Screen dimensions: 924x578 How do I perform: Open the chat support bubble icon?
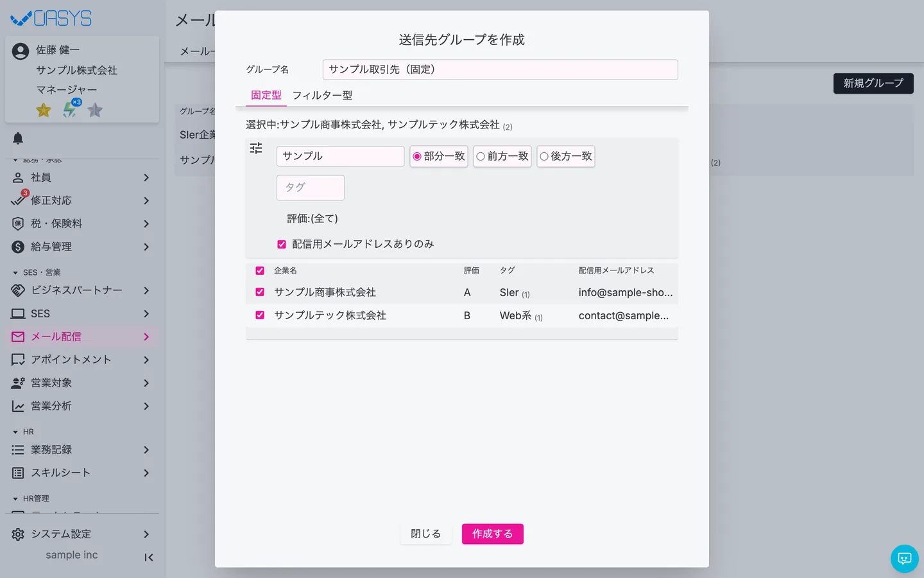[x=905, y=559]
